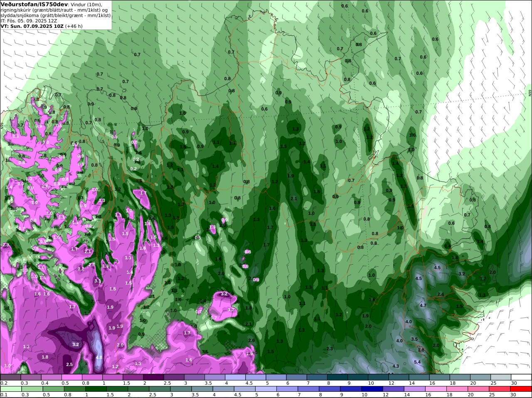Select the light periwinkle 4–4.5 snow legend swatch
Viewport: 532px width, 398px height.
(234, 377)
